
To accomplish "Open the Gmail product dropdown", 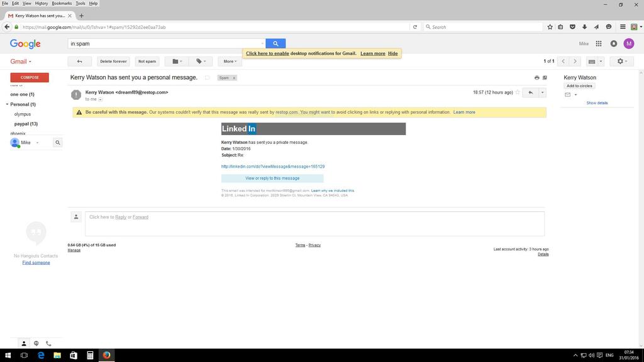I will click(x=21, y=61).
